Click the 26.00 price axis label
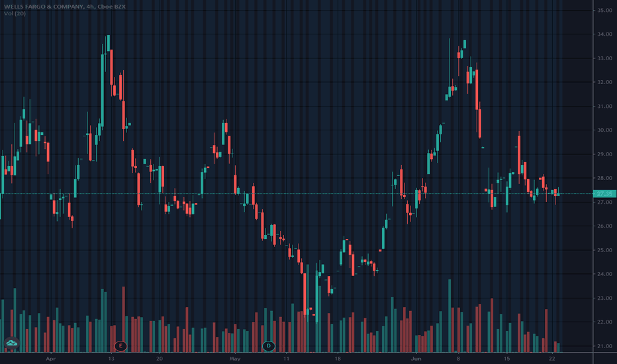The width and height of the screenshot is (617, 364). tap(604, 226)
